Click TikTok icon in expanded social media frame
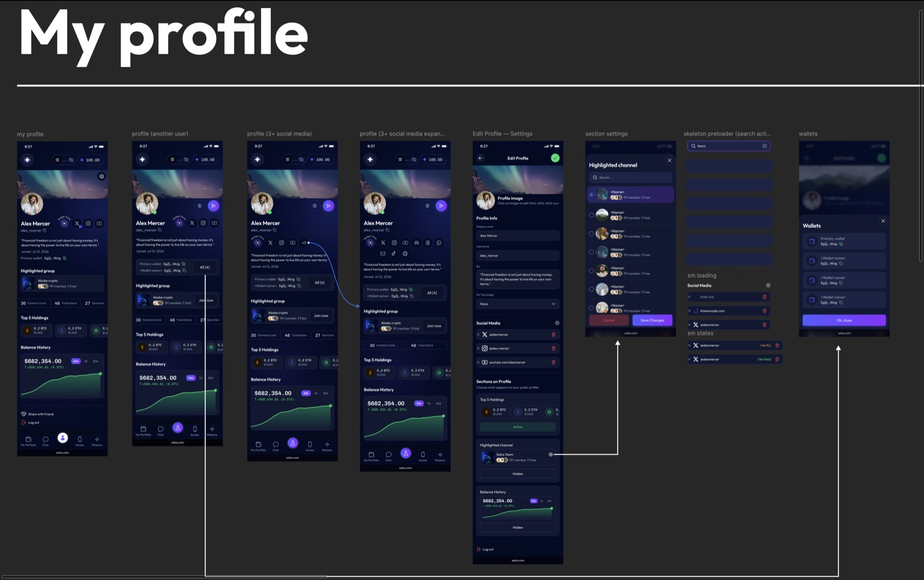924x580 pixels. pos(394,253)
